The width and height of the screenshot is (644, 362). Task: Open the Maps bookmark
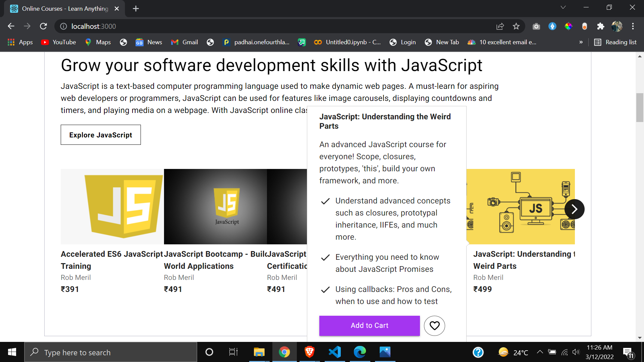pos(98,42)
